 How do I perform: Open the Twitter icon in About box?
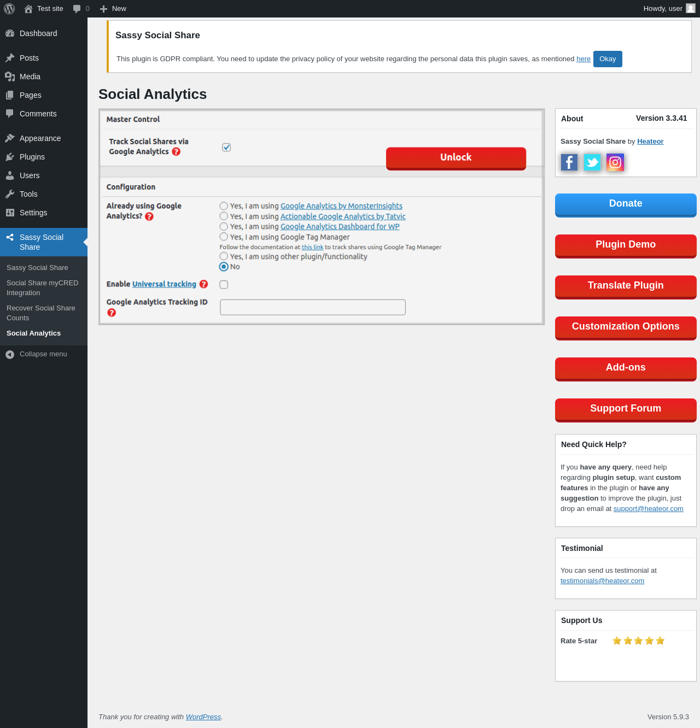592,162
